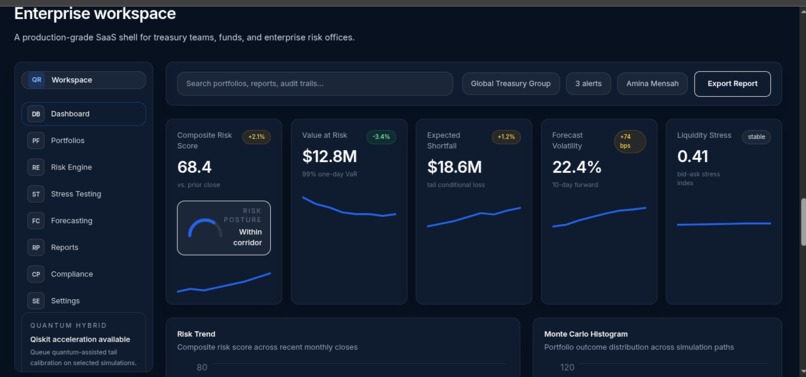This screenshot has width=806, height=377.
Task: Go to Portfolios in sidebar
Action: click(84, 140)
